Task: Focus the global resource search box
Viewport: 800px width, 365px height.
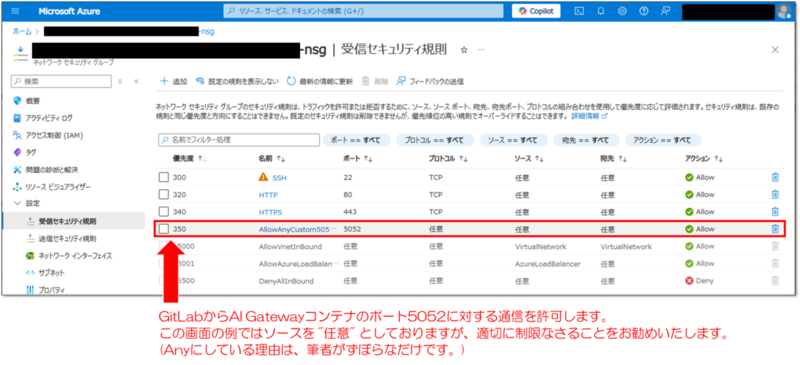Action: [363, 11]
